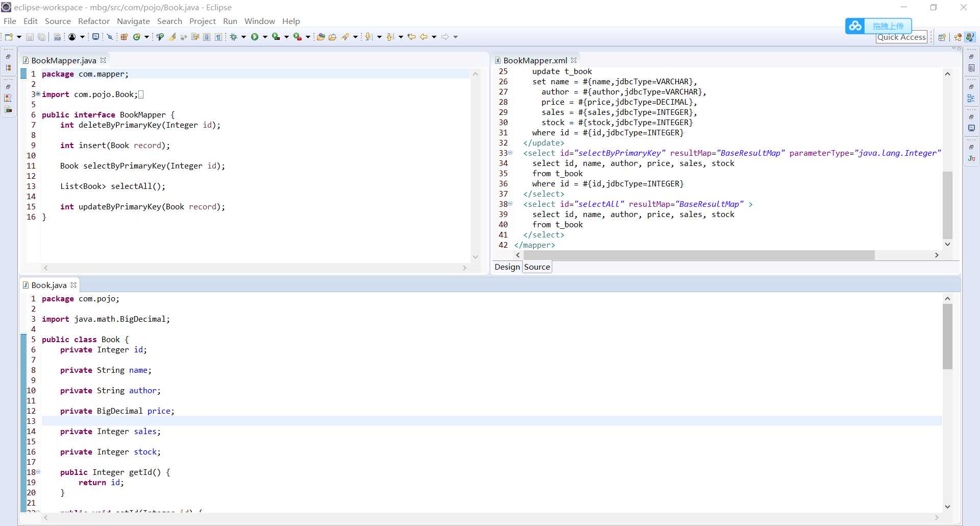Open the Package Explorer icon in left trim
This screenshot has width=980, height=526.
[x=8, y=67]
